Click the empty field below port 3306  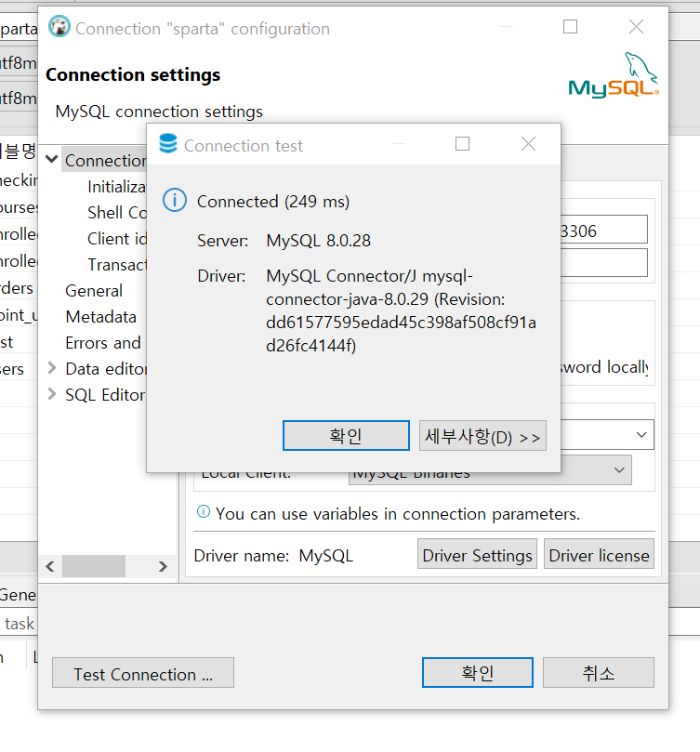tap(603, 262)
